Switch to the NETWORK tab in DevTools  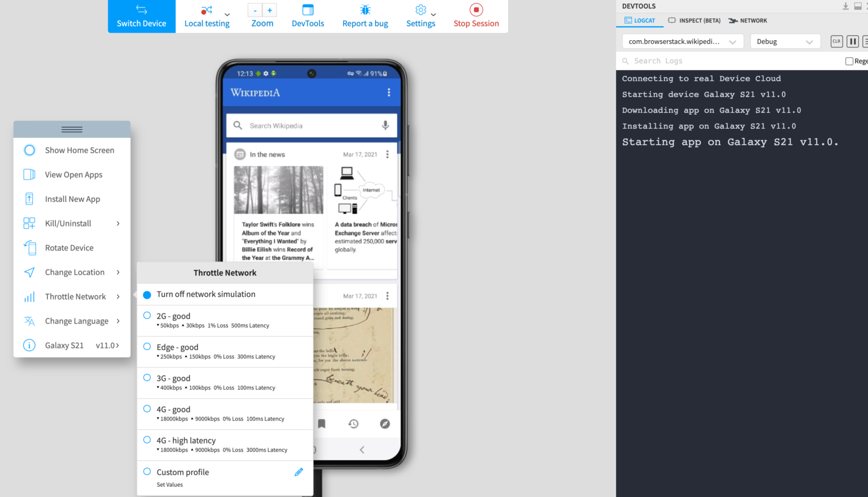point(748,20)
